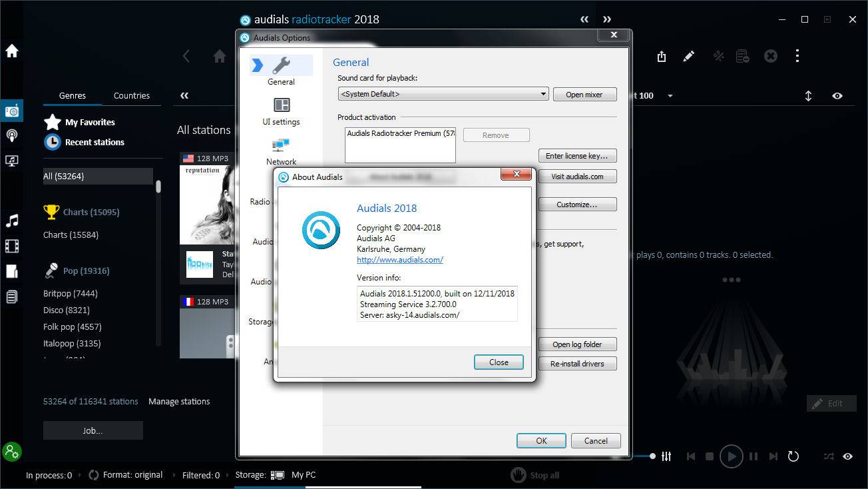
Task: Select the Charts (15584) genre entry
Action: click(71, 235)
